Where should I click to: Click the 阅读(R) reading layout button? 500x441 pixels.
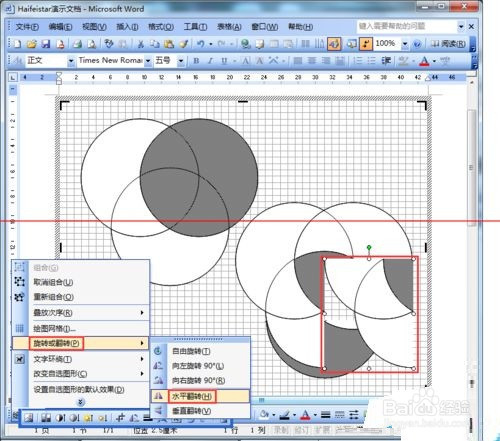point(449,44)
